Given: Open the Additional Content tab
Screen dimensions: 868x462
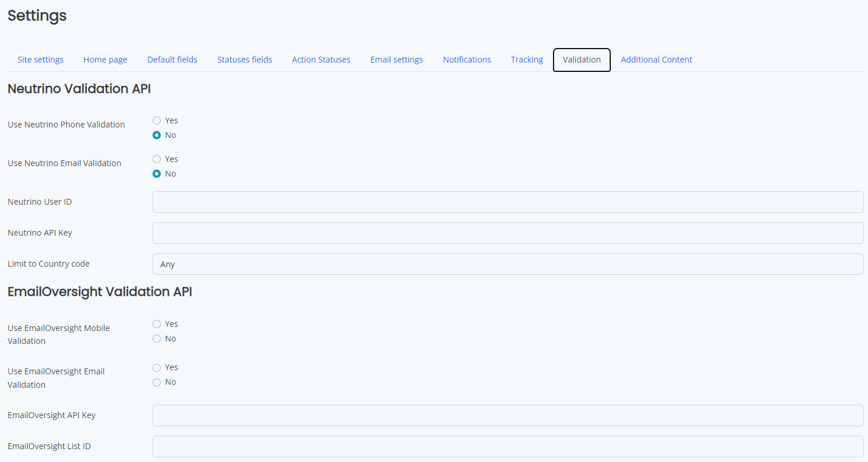Looking at the screenshot, I should (x=656, y=60).
